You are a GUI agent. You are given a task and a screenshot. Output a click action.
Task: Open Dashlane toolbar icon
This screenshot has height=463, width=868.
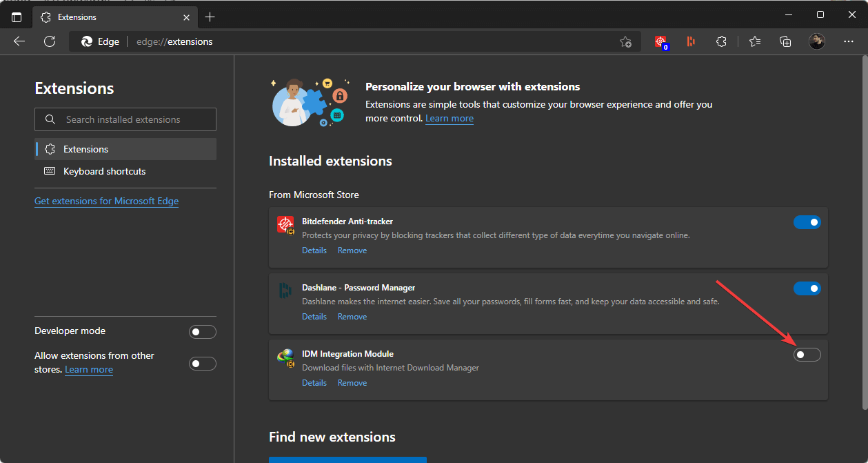pyautogui.click(x=691, y=41)
